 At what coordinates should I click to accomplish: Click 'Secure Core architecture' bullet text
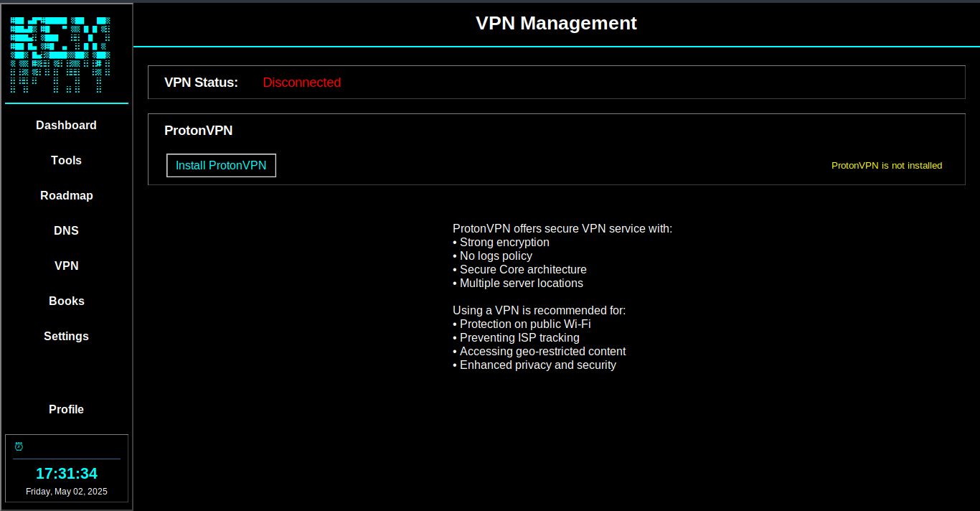pos(523,270)
